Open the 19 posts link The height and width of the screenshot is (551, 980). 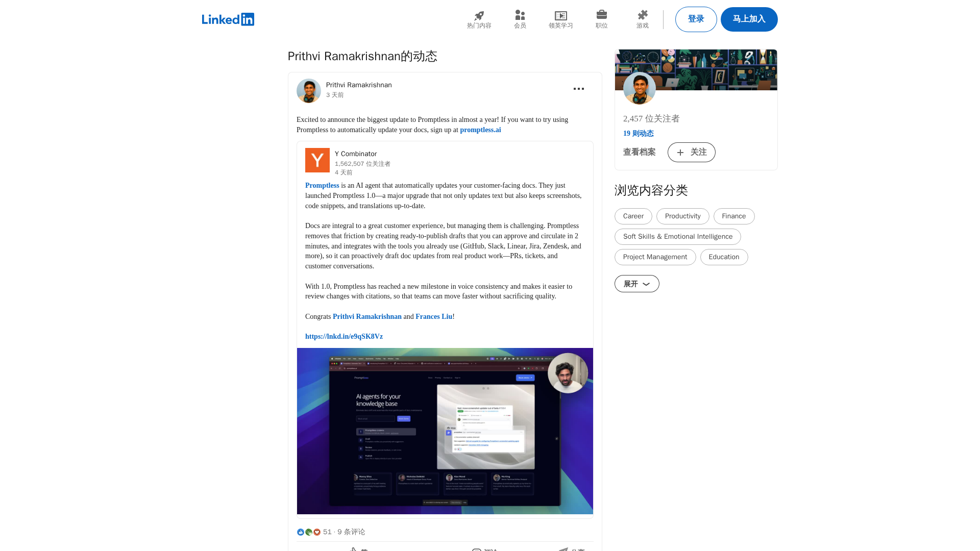(x=638, y=134)
